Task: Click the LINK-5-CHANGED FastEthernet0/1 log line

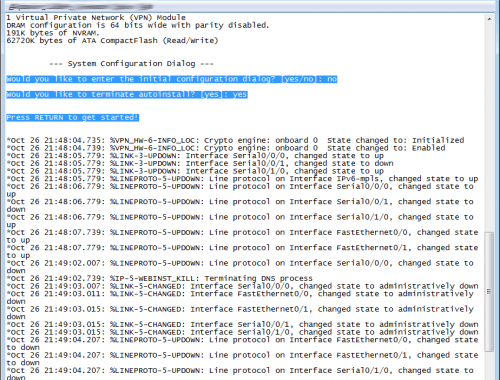Action: click(240, 313)
